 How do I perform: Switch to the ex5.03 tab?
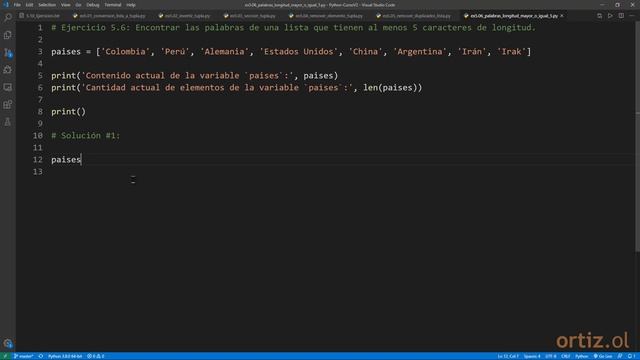click(252, 16)
